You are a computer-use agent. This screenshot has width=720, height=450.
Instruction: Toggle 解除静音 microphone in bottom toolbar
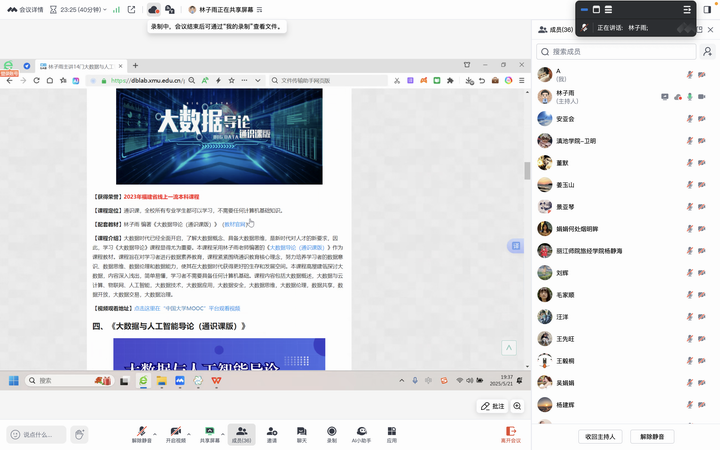coord(141,434)
